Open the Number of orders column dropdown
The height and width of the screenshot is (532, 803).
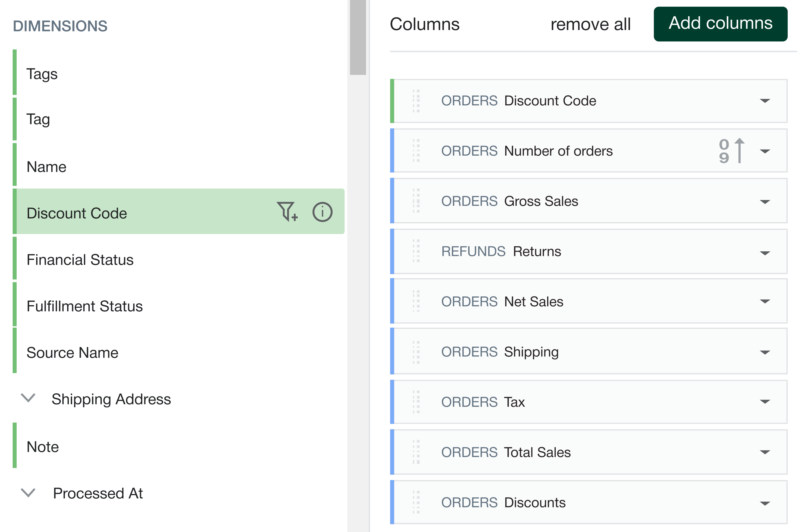tap(765, 151)
